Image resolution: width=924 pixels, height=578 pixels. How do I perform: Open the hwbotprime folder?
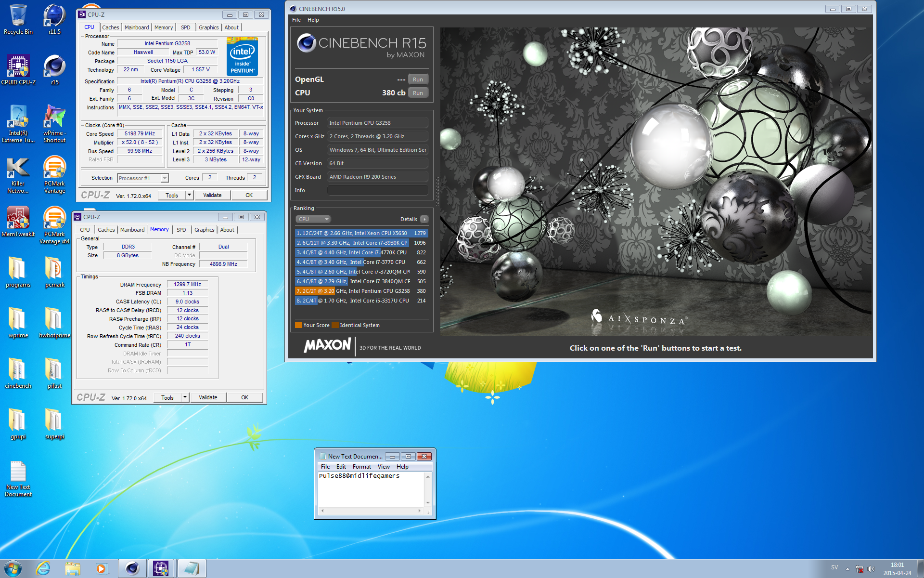[x=54, y=323]
